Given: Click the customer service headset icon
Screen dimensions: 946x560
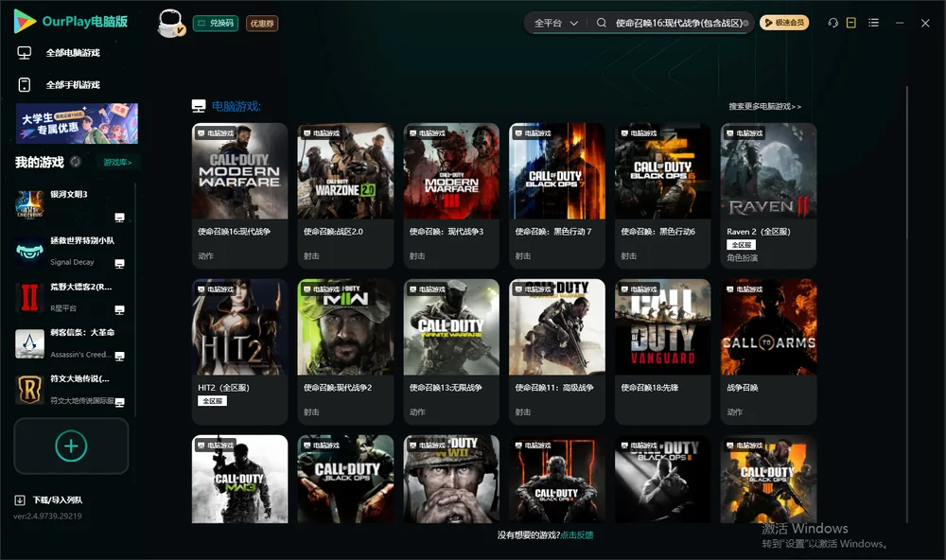Looking at the screenshot, I should (x=833, y=23).
